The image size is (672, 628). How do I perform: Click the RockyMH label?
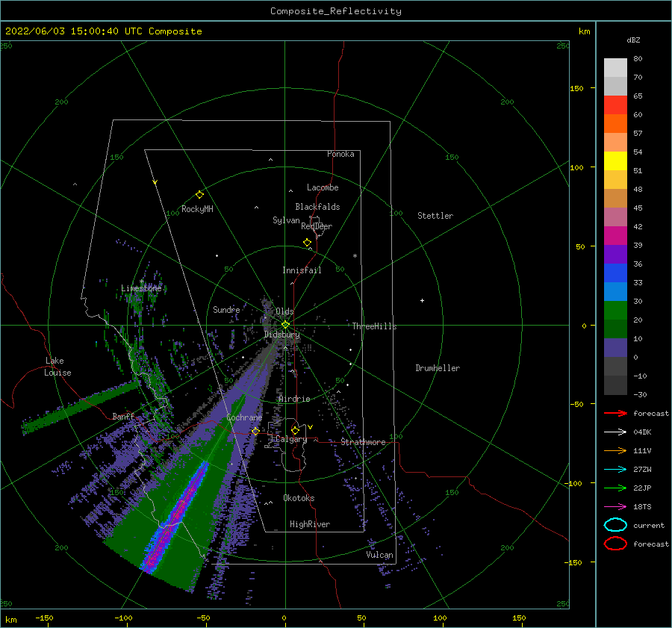(x=197, y=209)
